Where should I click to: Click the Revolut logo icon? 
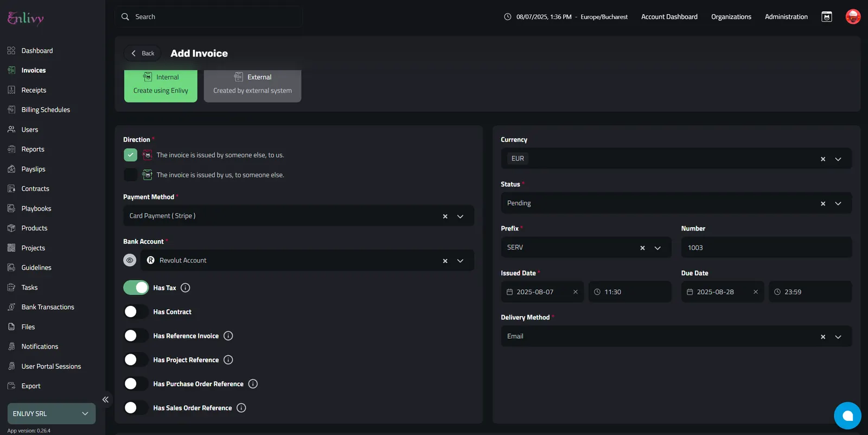tap(151, 260)
